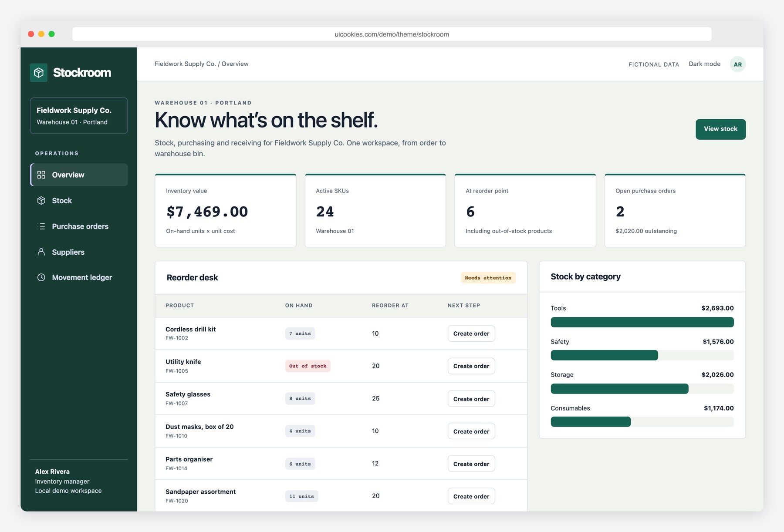784x532 pixels.
Task: Click the 6 units badge
Action: 300,464
